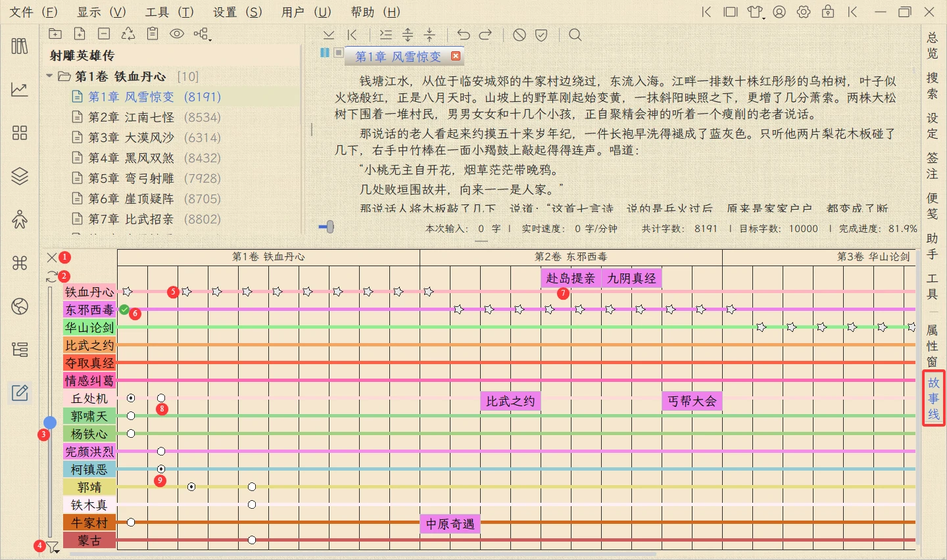Image resolution: width=947 pixels, height=560 pixels.
Task: Open the stacked layers sidebar icon
Action: 20,176
